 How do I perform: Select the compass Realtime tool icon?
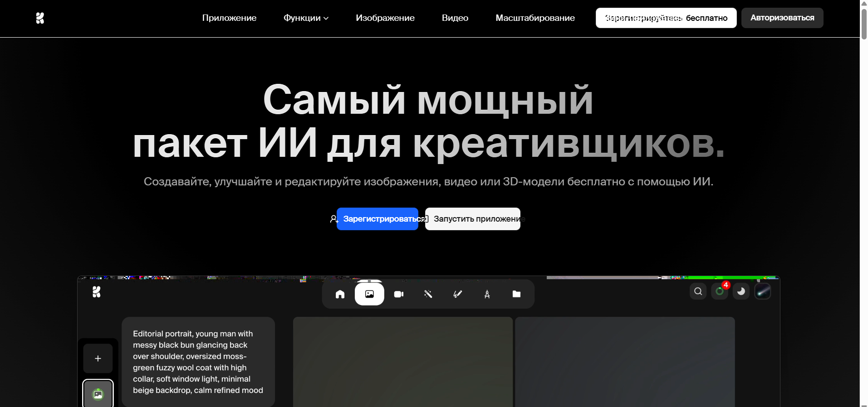(487, 294)
